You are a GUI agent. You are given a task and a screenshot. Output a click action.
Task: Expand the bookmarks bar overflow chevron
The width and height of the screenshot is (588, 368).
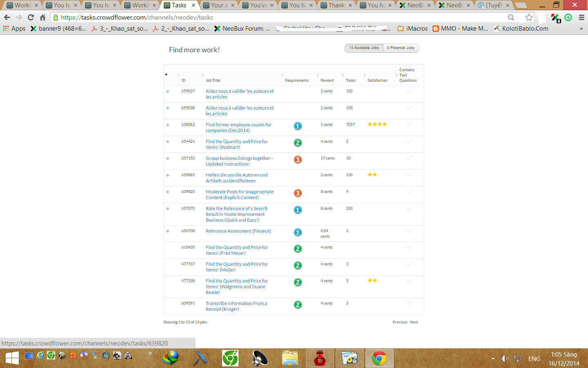coord(581,29)
